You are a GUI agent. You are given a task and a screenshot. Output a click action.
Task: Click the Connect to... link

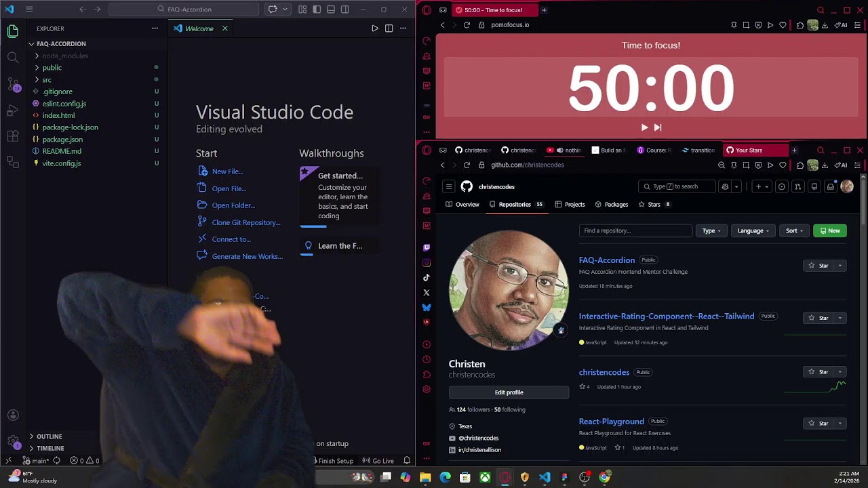click(231, 239)
